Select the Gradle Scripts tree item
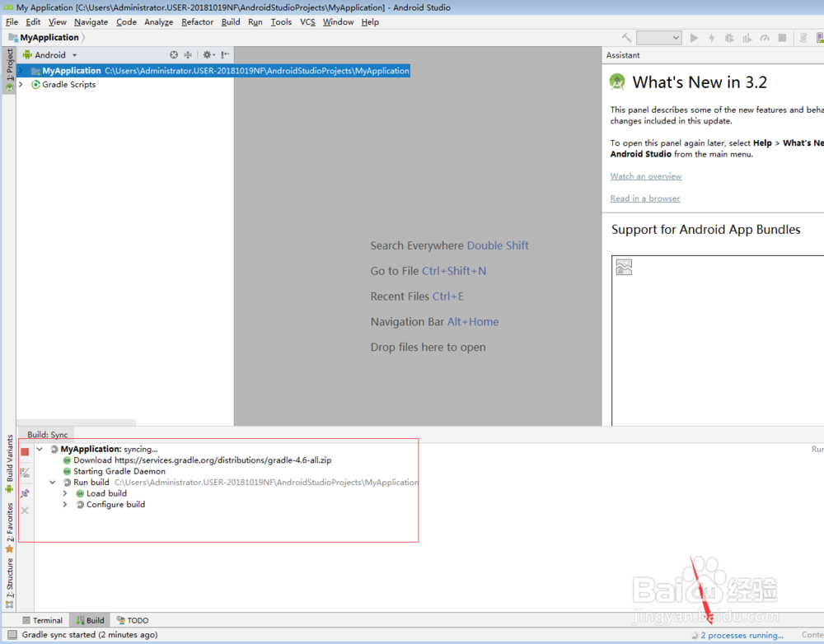This screenshot has height=644, width=824. [x=69, y=84]
